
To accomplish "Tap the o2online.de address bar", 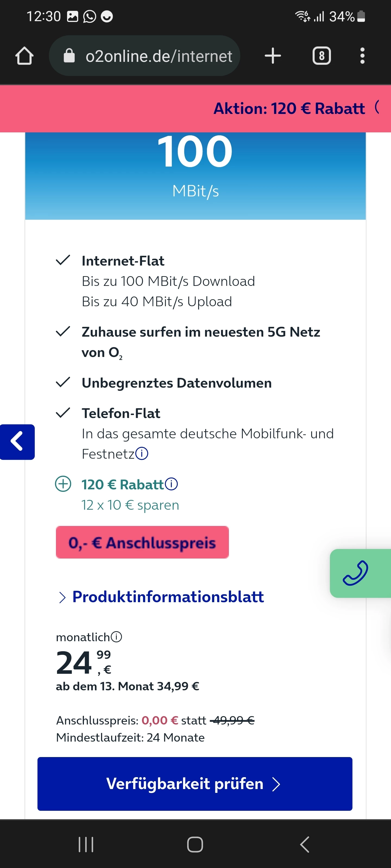I will tap(159, 56).
